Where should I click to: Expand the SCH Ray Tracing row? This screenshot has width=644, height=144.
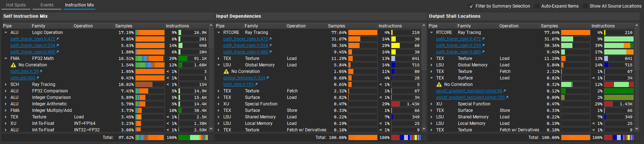[6, 84]
